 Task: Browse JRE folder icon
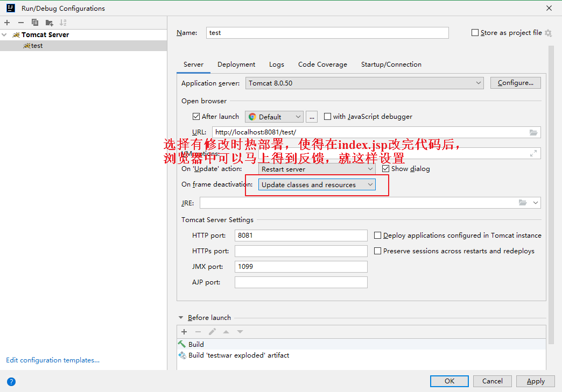(523, 203)
